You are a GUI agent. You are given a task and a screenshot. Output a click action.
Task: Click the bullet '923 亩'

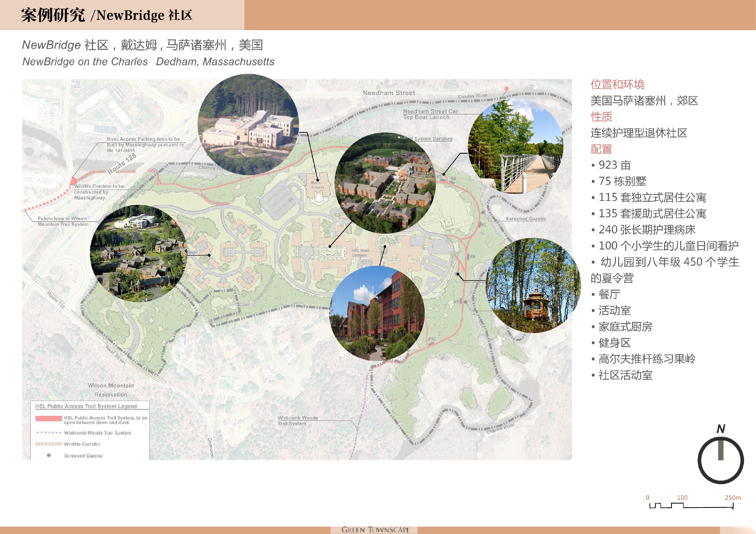(611, 165)
